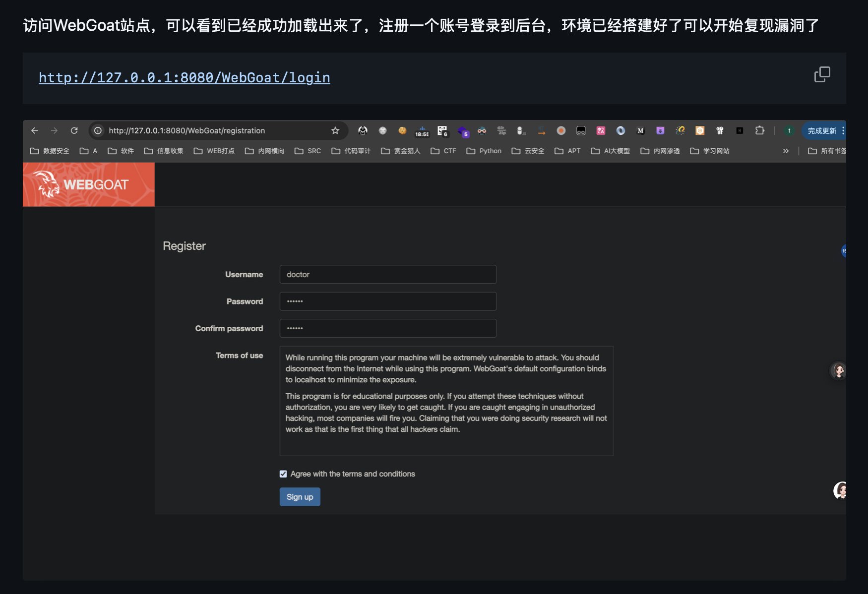
Task: Click the WebGoat logo banner
Action: (89, 184)
